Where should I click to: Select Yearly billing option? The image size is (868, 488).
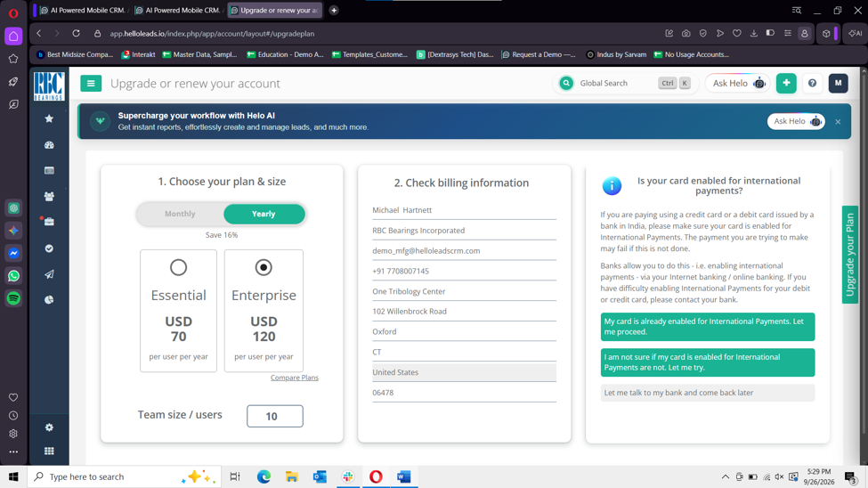point(264,214)
